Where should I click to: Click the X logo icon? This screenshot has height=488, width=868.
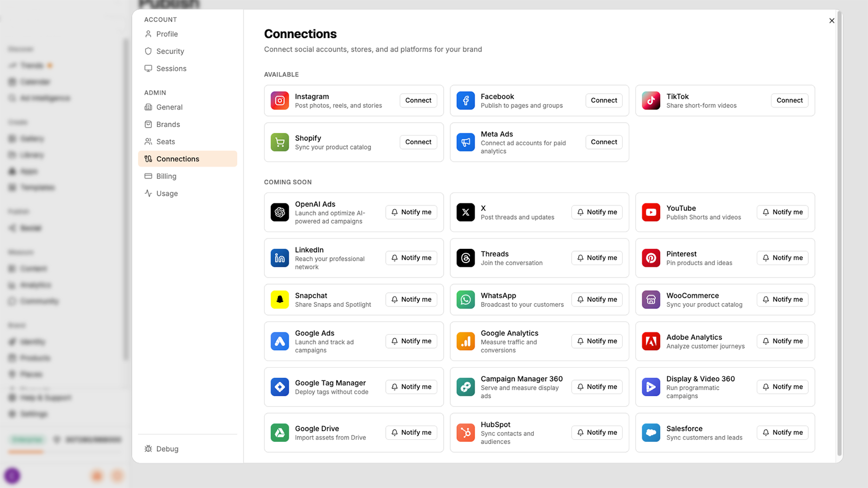[465, 212]
